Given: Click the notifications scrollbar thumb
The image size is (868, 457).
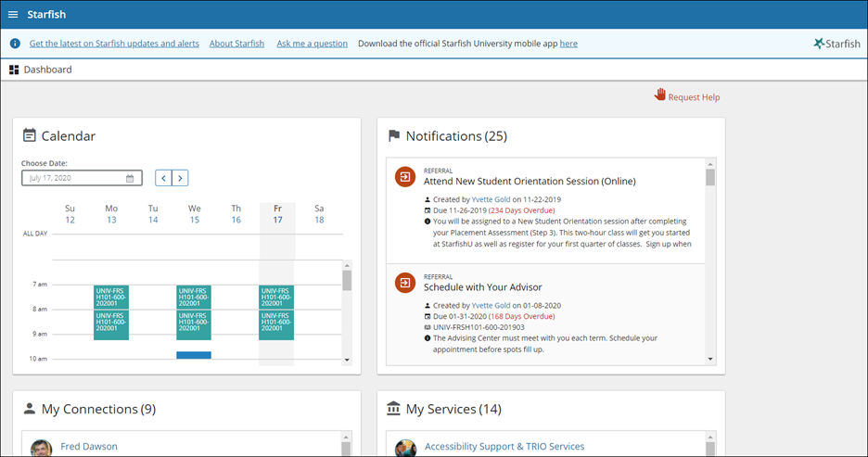Looking at the screenshot, I should pyautogui.click(x=710, y=177).
